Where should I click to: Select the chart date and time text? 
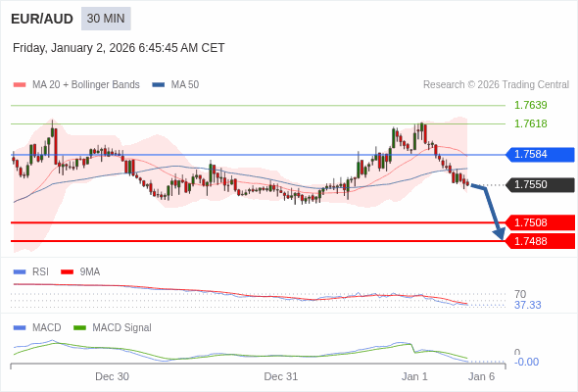(x=119, y=48)
